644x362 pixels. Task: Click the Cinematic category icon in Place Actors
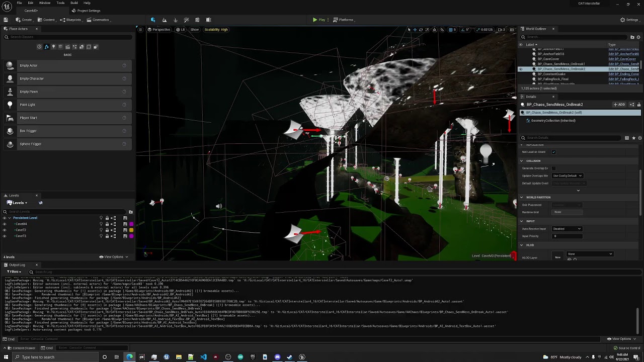(x=67, y=47)
